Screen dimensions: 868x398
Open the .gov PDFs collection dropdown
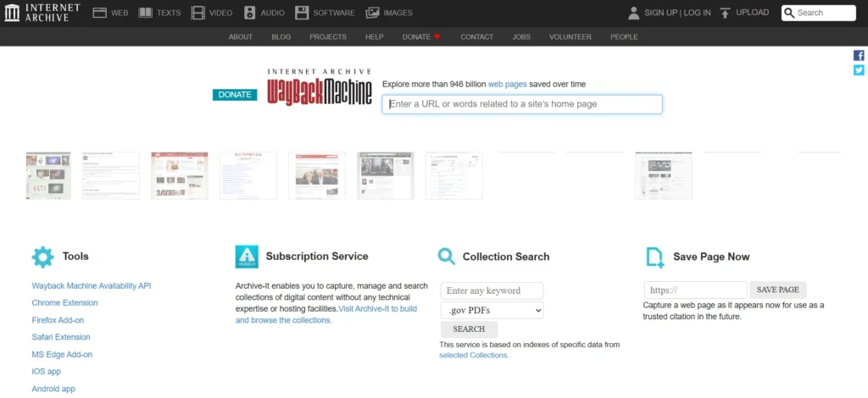(x=492, y=310)
